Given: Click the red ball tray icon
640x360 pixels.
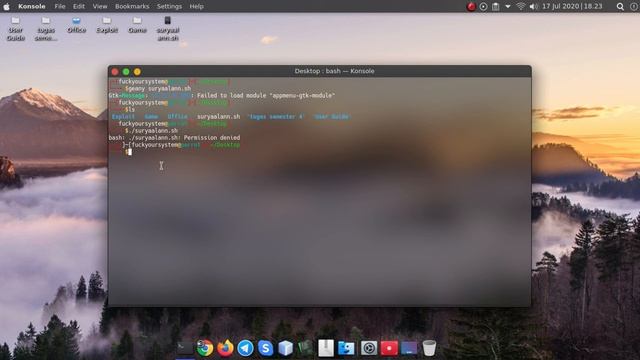Looking at the screenshot, I should click(471, 7).
